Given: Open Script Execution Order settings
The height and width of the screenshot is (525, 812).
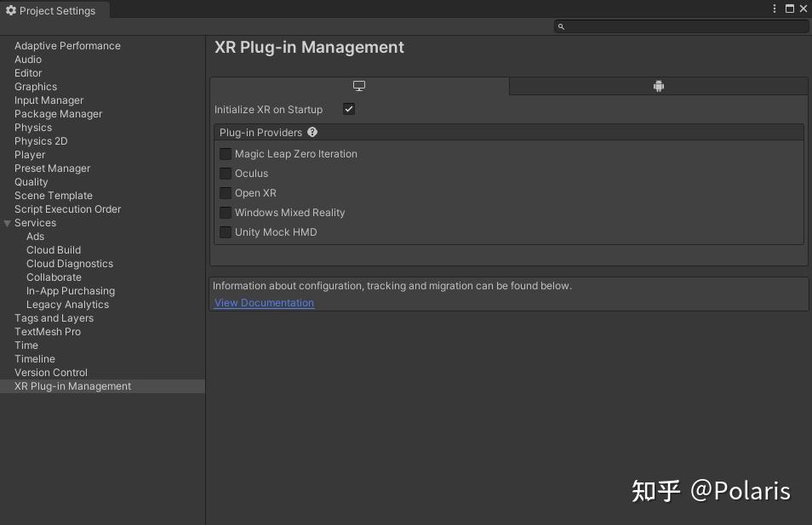Looking at the screenshot, I should (x=67, y=209).
